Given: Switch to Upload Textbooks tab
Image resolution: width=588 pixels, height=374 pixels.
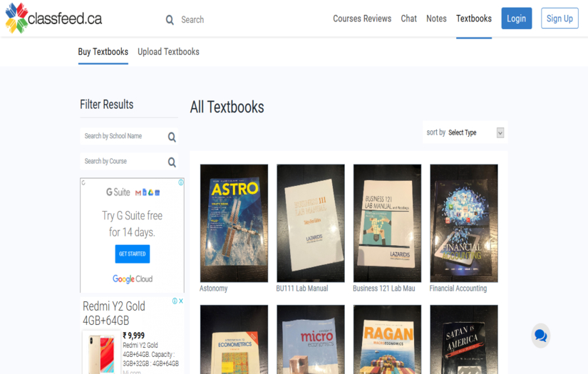Looking at the screenshot, I should point(168,52).
